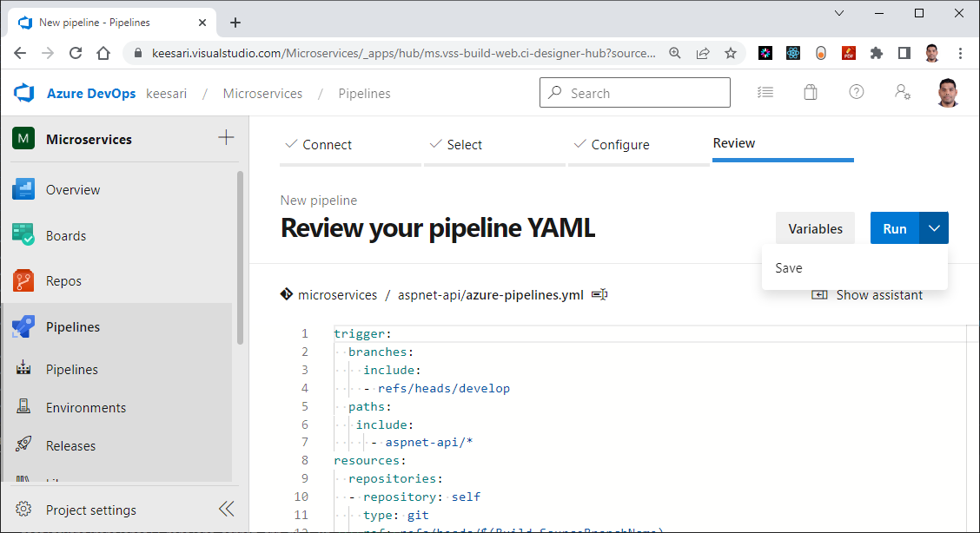Click the Pipelines rocket section icon
The width and height of the screenshot is (980, 533).
23,326
